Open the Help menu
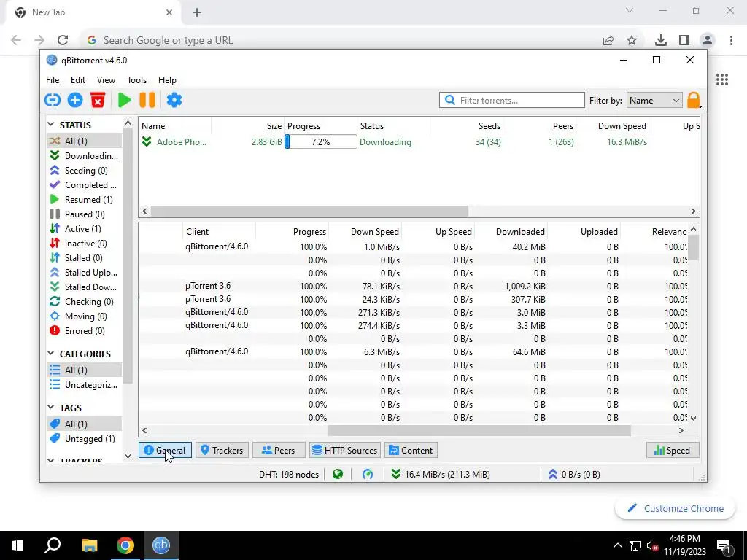Viewport: 747px width, 560px height. pos(167,80)
